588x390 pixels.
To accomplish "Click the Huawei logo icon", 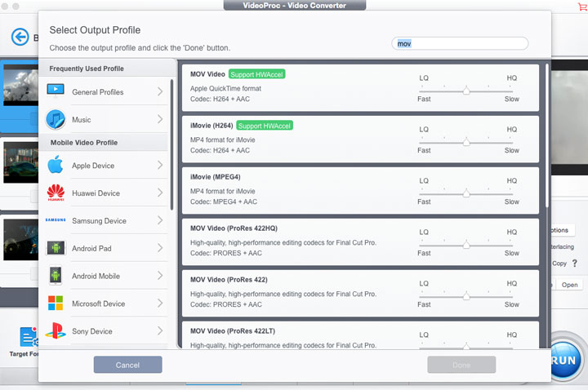I will [x=56, y=193].
